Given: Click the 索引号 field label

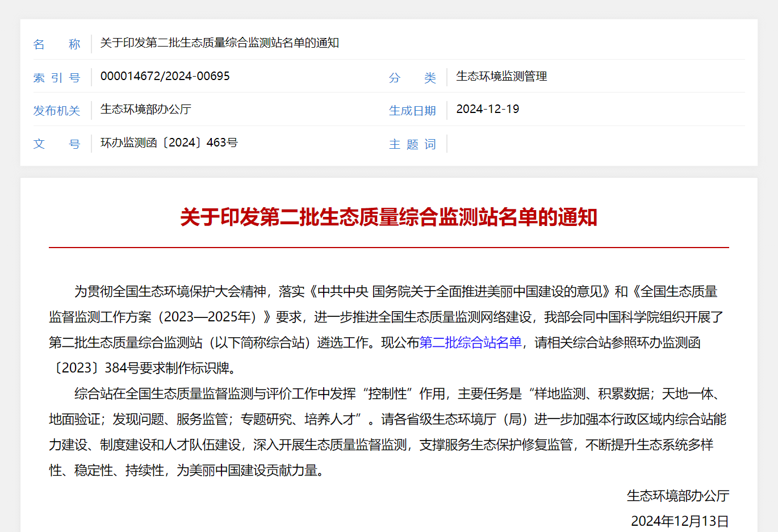Looking at the screenshot, I should tap(57, 78).
